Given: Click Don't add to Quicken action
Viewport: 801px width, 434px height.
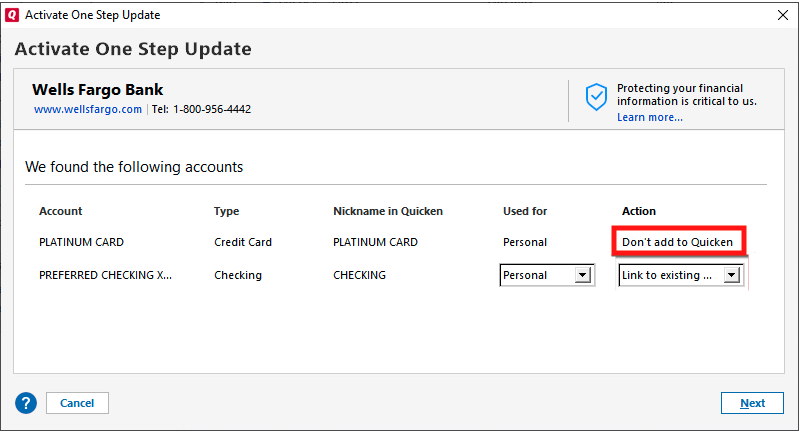Looking at the screenshot, I should pos(677,242).
